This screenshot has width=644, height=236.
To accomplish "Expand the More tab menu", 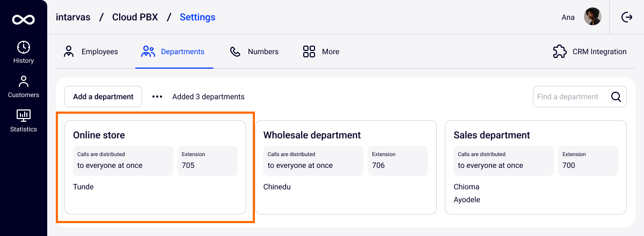I will pyautogui.click(x=321, y=52).
